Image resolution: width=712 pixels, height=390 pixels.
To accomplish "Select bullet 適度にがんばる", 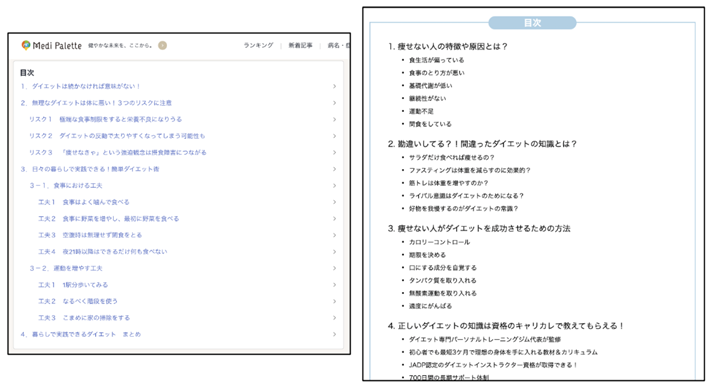I will pos(430,306).
